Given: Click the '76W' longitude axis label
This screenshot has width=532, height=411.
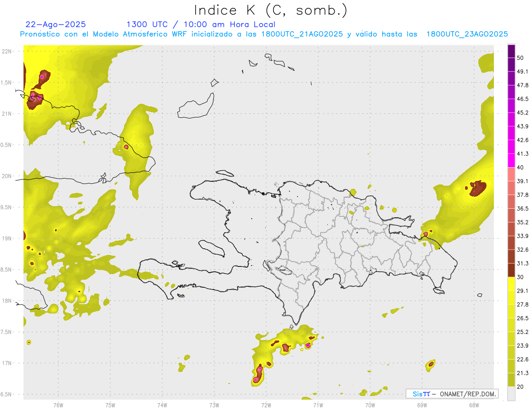Looking at the screenshot, I should [x=58, y=405].
